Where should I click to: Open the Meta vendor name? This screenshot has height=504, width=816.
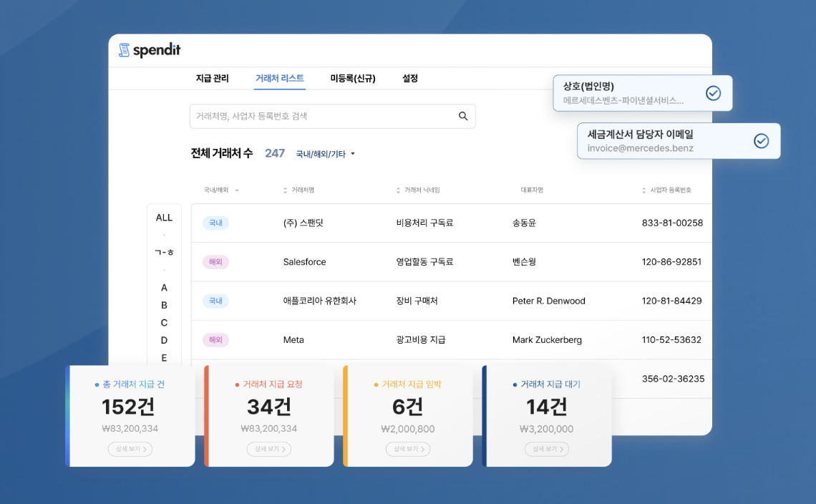[x=293, y=340]
